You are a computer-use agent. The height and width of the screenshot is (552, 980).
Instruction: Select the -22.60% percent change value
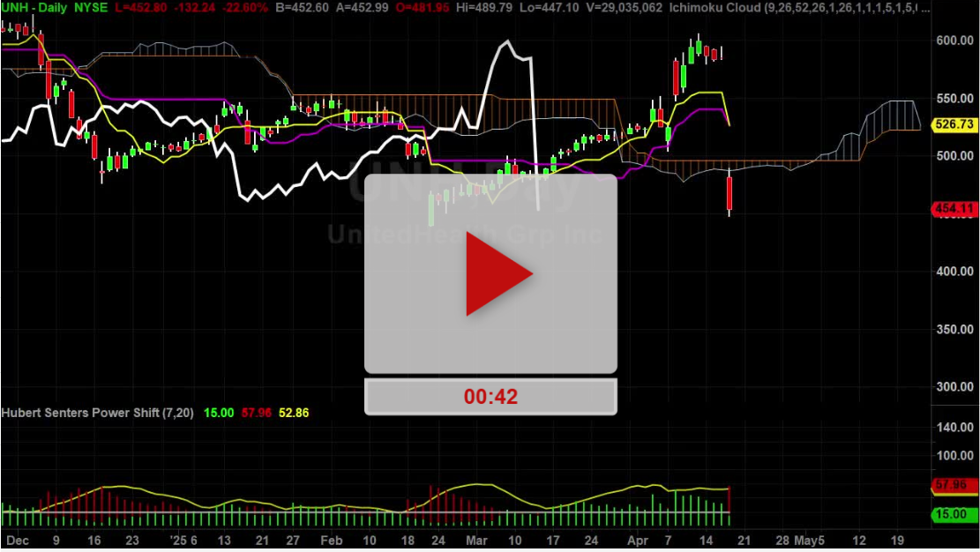pos(244,8)
